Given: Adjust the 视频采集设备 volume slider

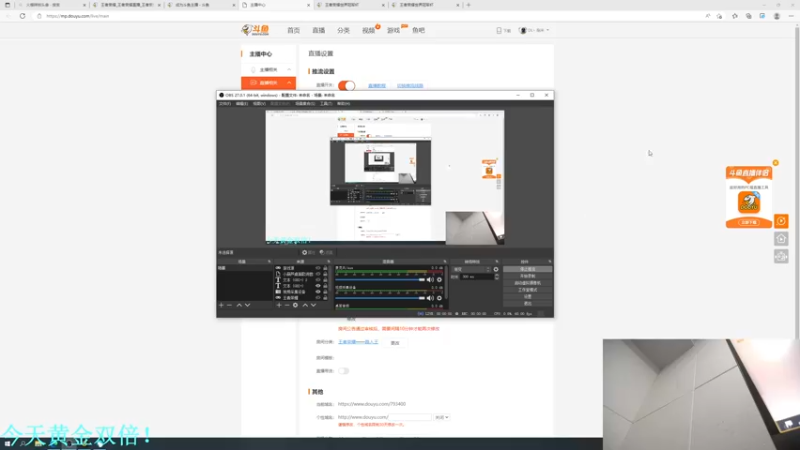Looking at the screenshot, I should tap(380, 298).
